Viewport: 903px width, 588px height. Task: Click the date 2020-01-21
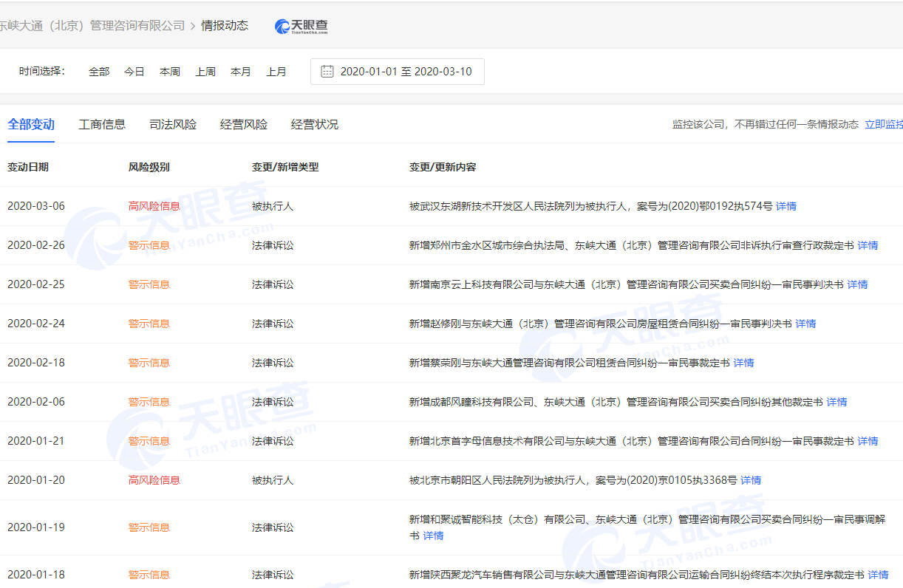36,441
